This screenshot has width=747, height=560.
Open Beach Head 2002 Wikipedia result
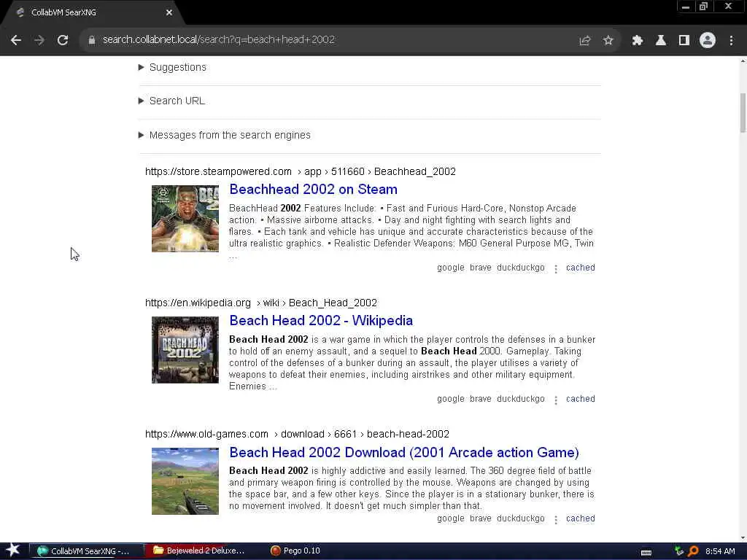point(321,321)
